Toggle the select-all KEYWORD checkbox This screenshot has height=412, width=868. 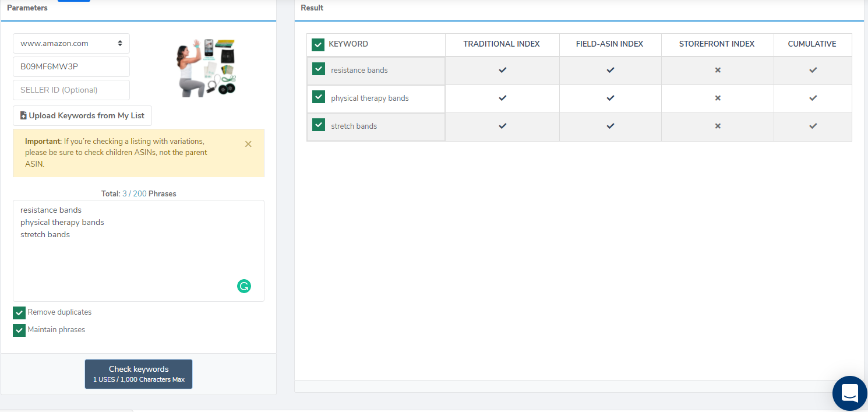click(318, 45)
